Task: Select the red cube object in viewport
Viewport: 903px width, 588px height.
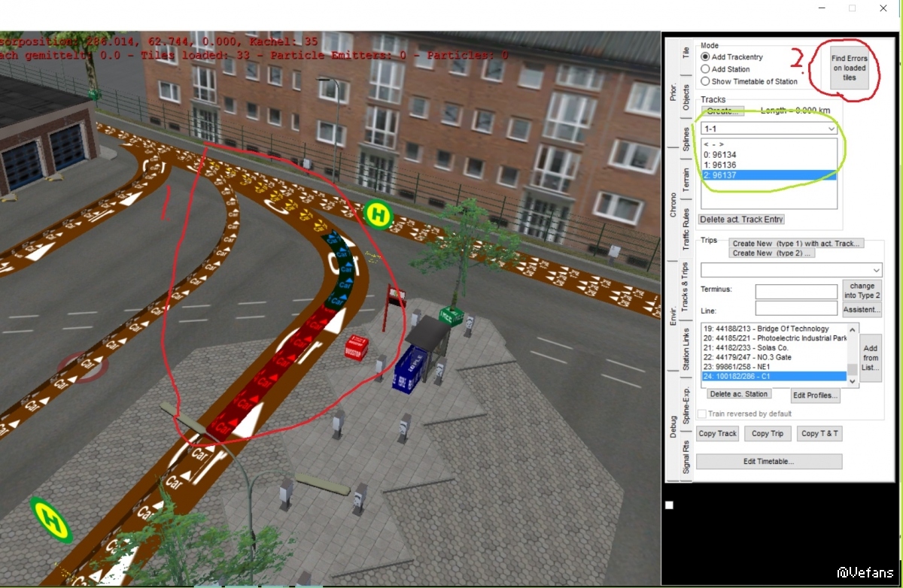Action: click(x=356, y=348)
